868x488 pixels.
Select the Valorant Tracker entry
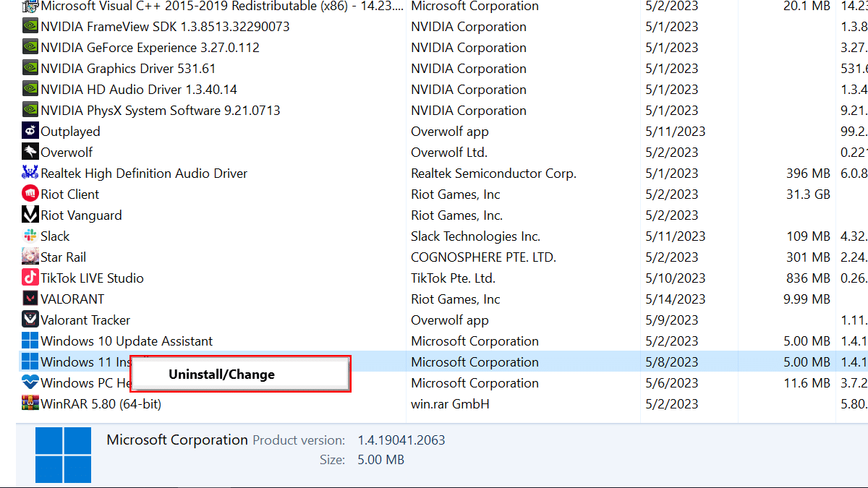[85, 320]
